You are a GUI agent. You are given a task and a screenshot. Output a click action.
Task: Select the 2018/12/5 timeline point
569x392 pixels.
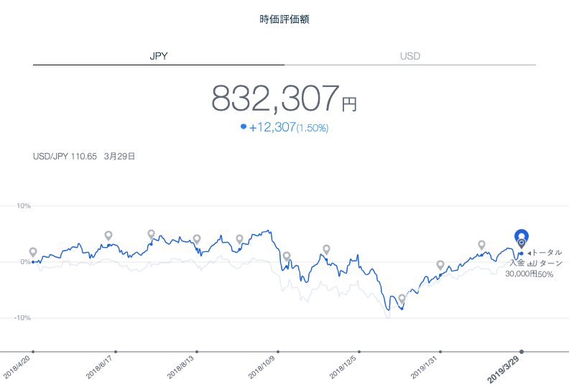(x=358, y=352)
